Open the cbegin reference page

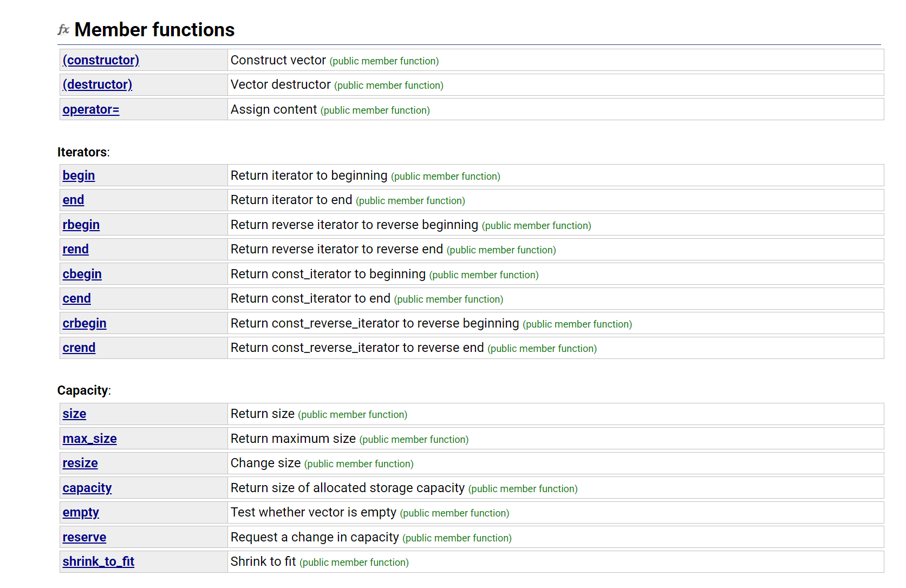(82, 274)
